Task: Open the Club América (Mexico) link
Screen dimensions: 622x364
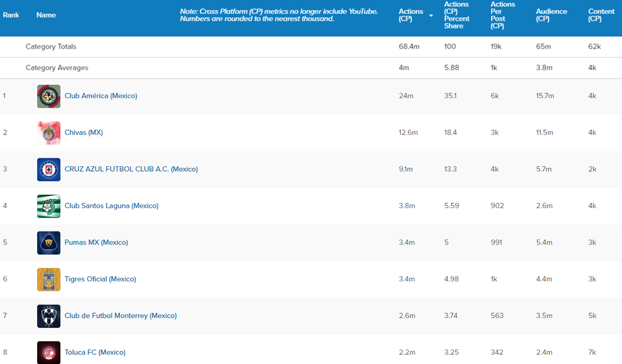Action: (101, 96)
